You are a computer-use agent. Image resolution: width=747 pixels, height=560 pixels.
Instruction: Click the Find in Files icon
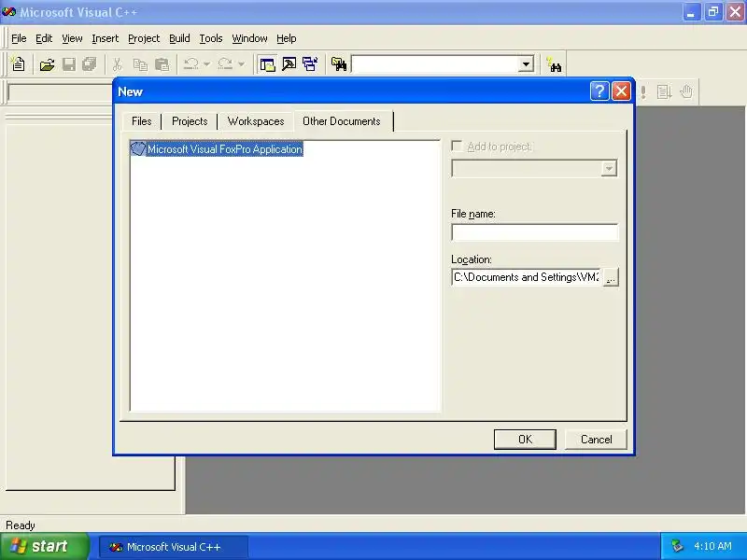(x=339, y=63)
